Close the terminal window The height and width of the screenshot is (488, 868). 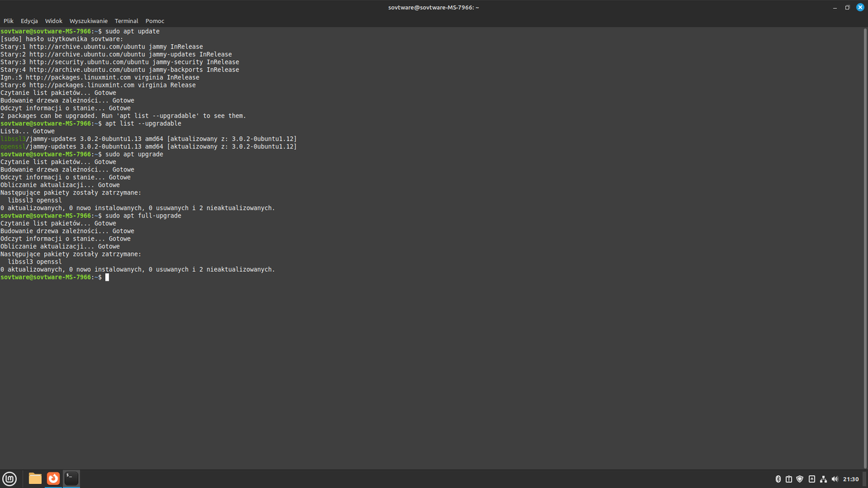860,7
